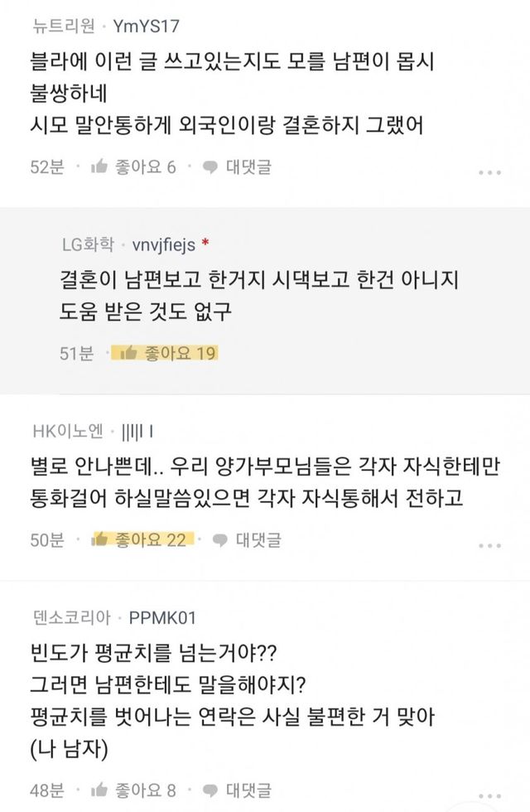
Task: Select the LG화학 reply text about 결혼
Action: click(258, 294)
